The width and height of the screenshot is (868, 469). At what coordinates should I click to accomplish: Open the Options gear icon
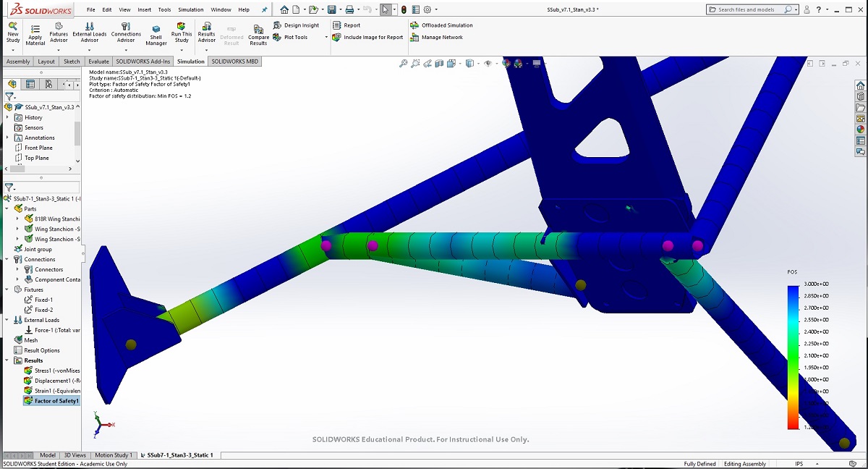[427, 9]
